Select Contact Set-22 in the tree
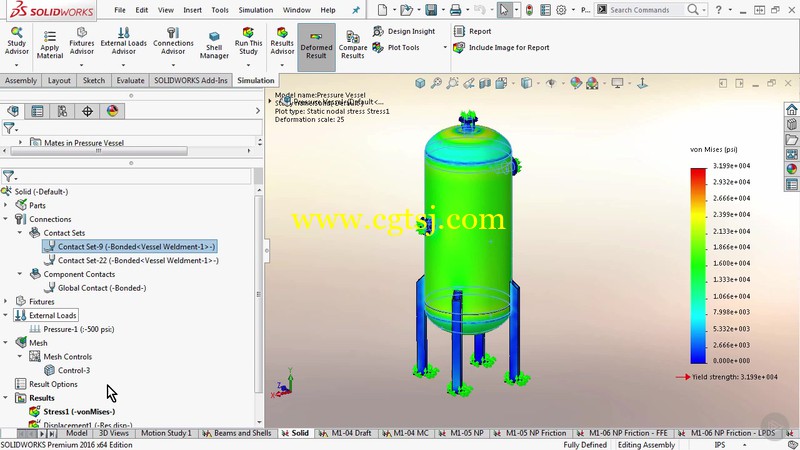 (x=132, y=260)
